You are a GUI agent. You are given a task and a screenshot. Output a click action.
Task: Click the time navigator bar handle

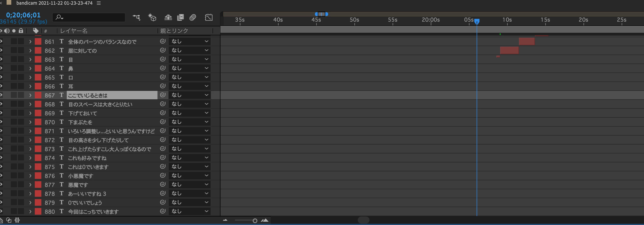(x=322, y=14)
